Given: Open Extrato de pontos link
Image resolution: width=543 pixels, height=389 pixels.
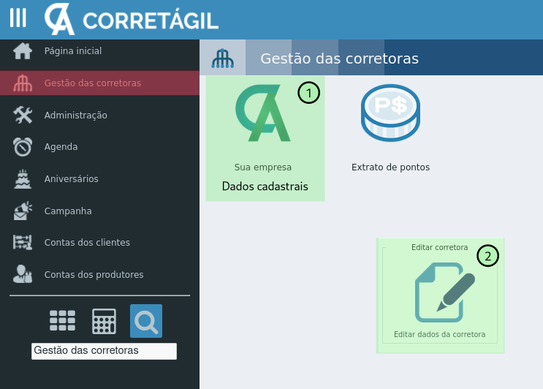Looking at the screenshot, I should (391, 167).
